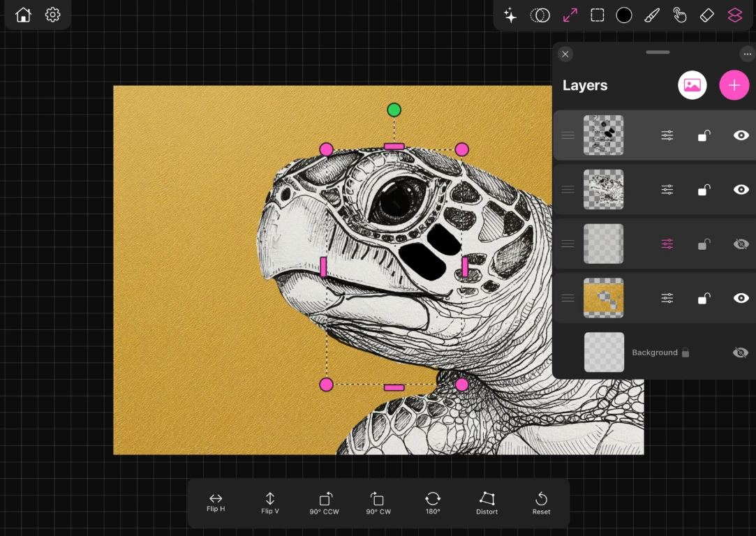
Task: Import an image as a layer
Action: click(692, 85)
